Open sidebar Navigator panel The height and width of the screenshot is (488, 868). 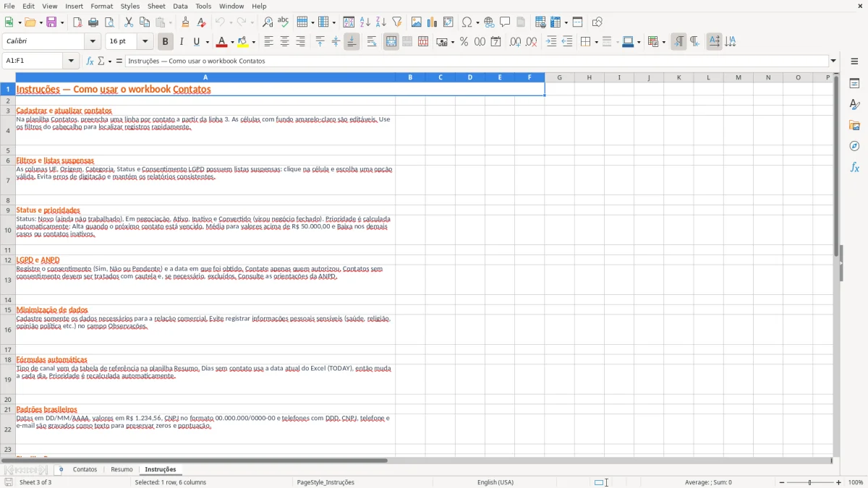click(854, 147)
